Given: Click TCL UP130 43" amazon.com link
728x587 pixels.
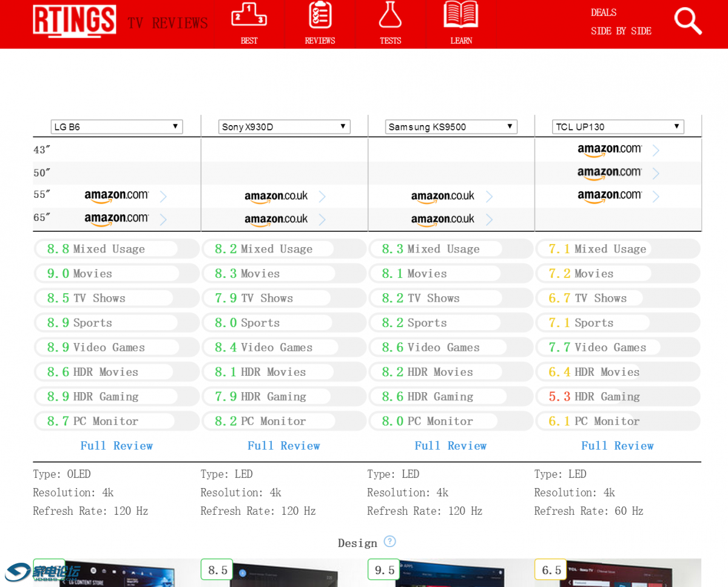Looking at the screenshot, I should (x=609, y=150).
